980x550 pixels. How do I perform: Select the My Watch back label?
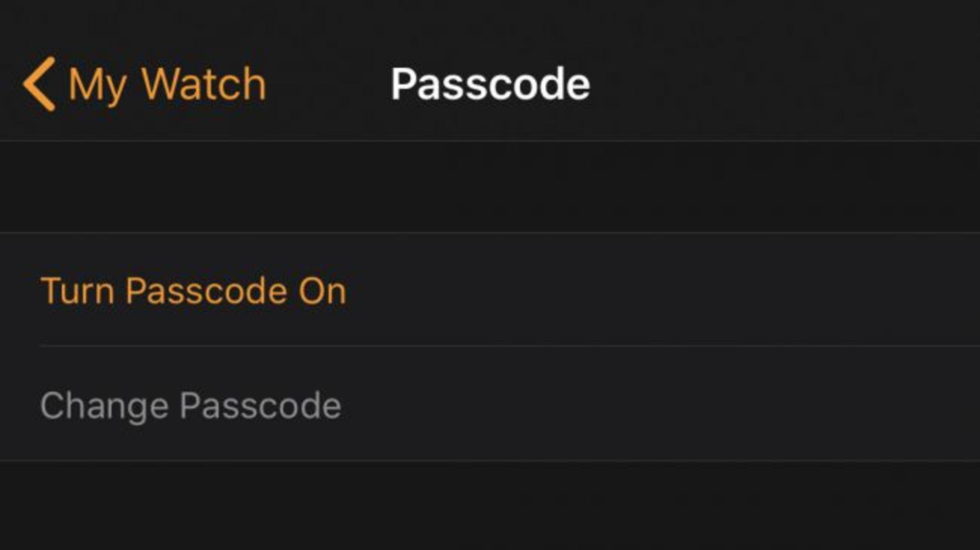pos(167,85)
